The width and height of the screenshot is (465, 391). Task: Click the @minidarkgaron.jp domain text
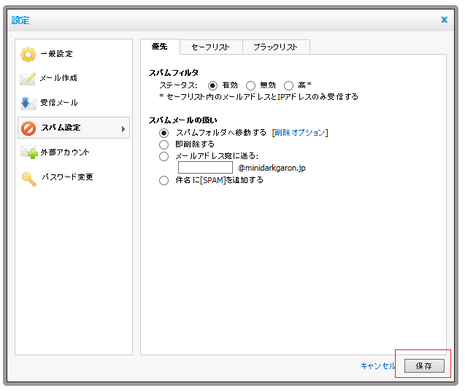(x=272, y=168)
